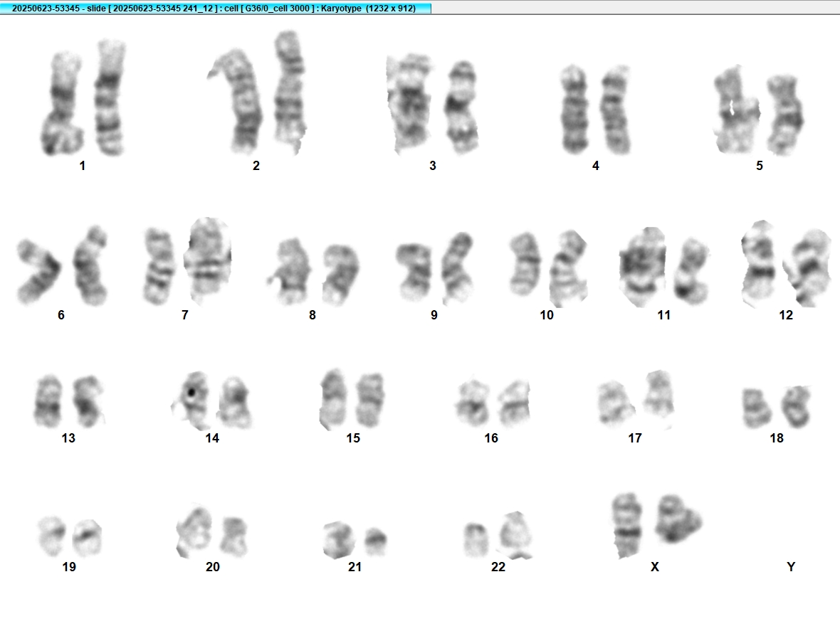
Task: Select right homolog of chromosome 15
Action: 370,401
